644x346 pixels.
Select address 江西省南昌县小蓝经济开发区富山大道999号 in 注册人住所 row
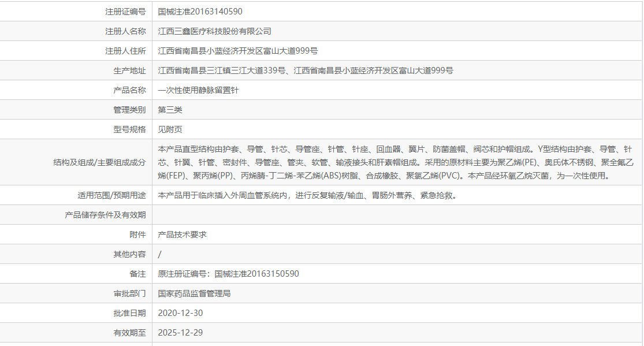click(x=238, y=51)
